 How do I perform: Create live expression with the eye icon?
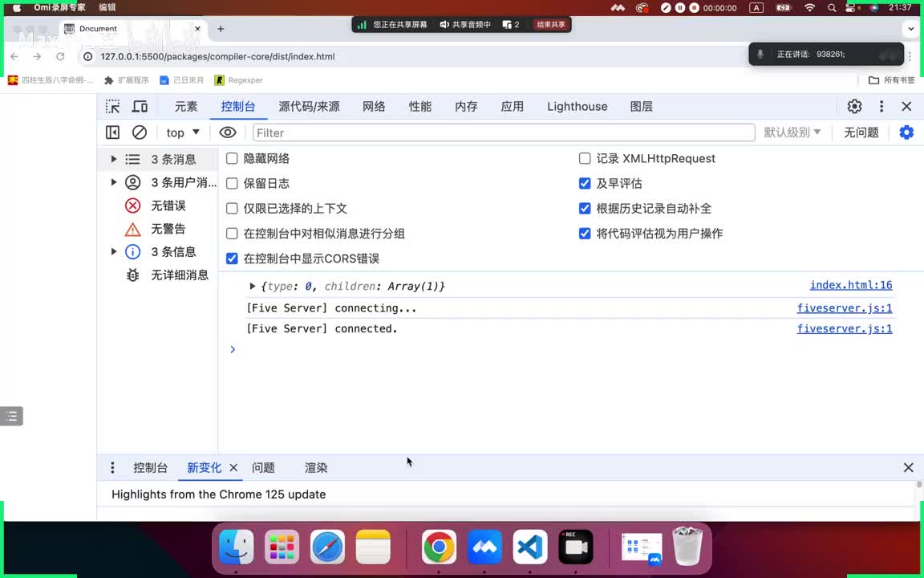pos(228,132)
